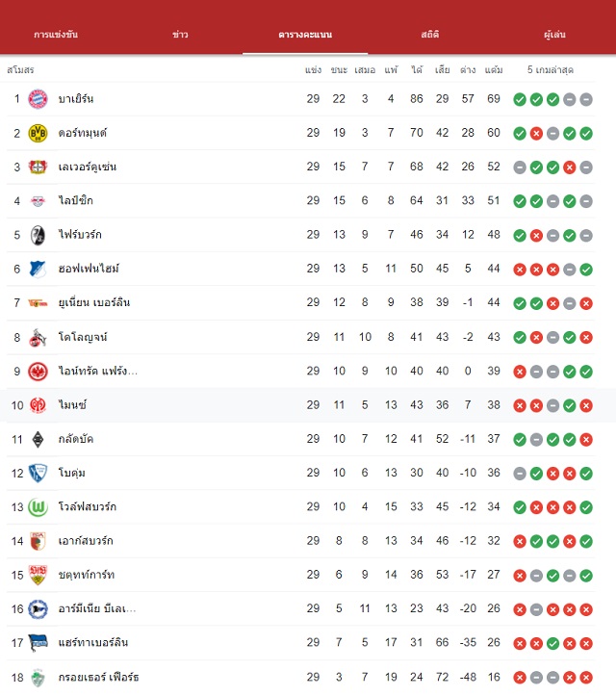The width and height of the screenshot is (616, 696).
Task: Click the Mainz club logo
Action: pyautogui.click(x=38, y=405)
